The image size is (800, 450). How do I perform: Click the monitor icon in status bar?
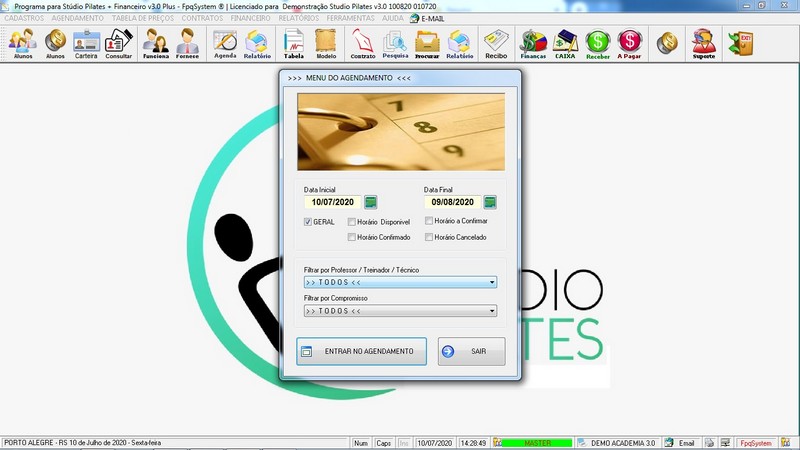click(x=725, y=443)
